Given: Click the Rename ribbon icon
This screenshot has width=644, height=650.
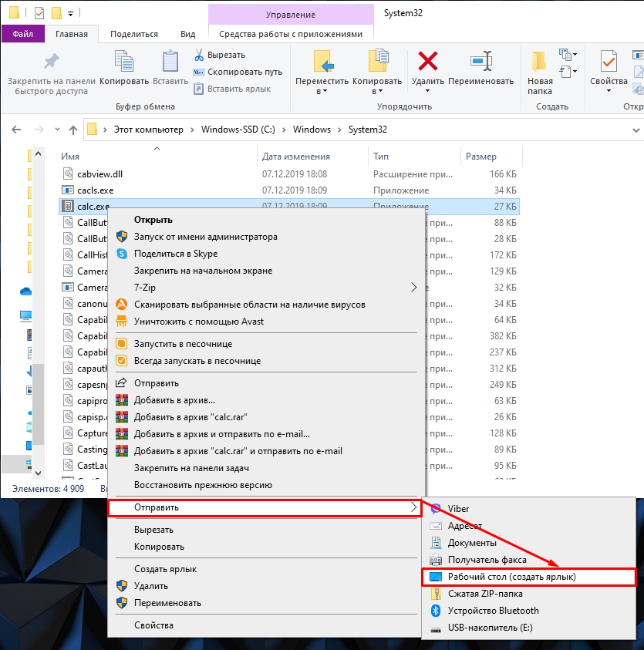Looking at the screenshot, I should [480, 62].
